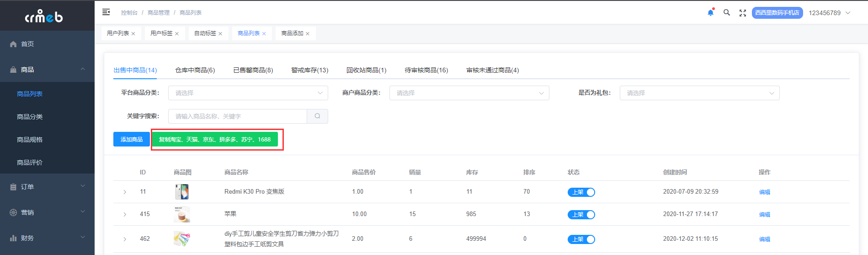Close the 商品添加 tab
The image size is (868, 255).
(x=308, y=33)
